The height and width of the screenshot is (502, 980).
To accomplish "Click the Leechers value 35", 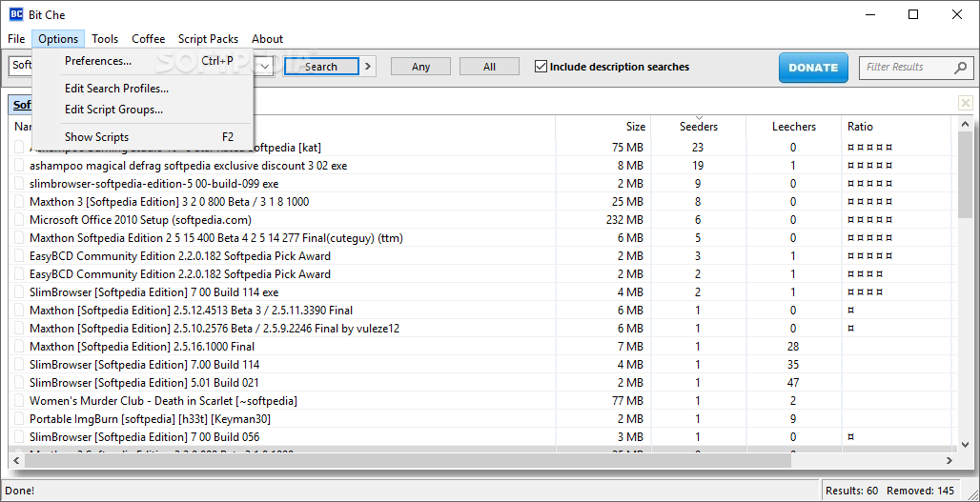I will click(x=793, y=365).
